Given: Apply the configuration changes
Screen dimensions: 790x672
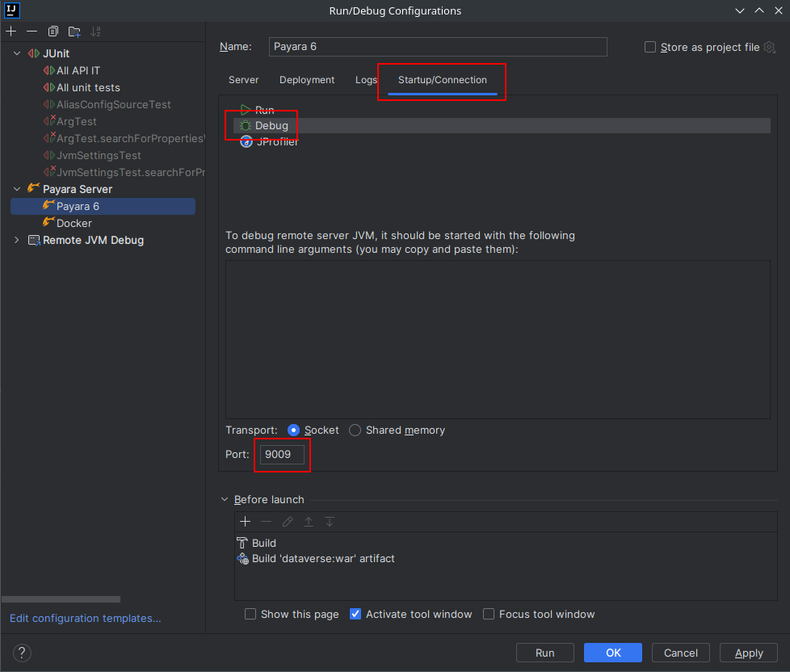Looking at the screenshot, I should (x=748, y=653).
